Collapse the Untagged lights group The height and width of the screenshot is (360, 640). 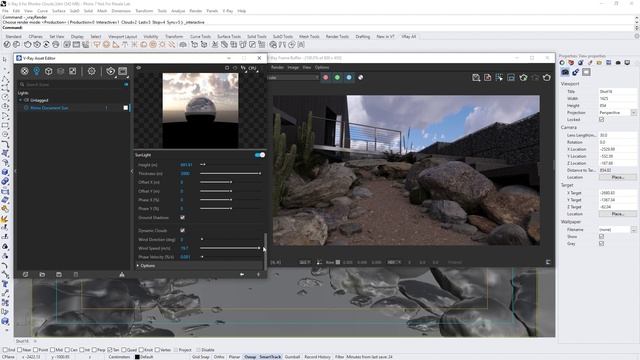(x=20, y=100)
